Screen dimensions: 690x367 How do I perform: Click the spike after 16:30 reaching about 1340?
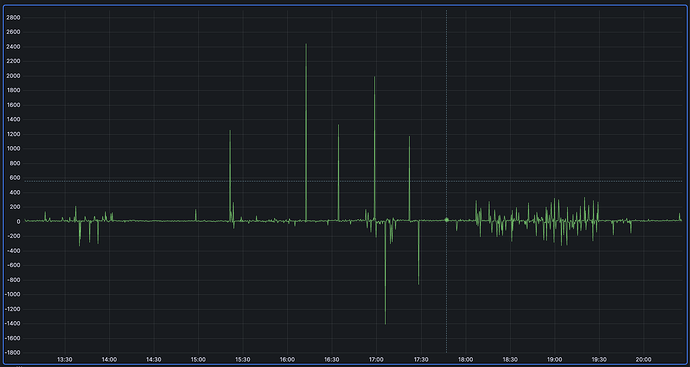338,172
